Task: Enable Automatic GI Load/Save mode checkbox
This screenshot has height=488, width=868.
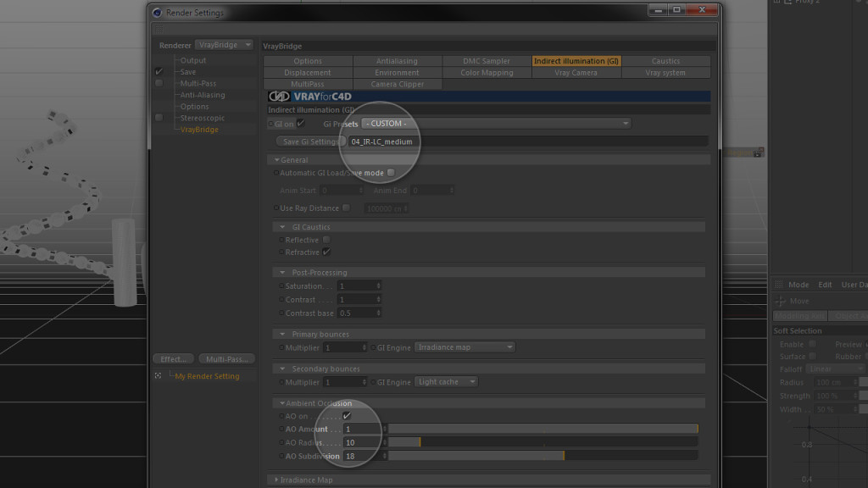Action: pyautogui.click(x=392, y=173)
